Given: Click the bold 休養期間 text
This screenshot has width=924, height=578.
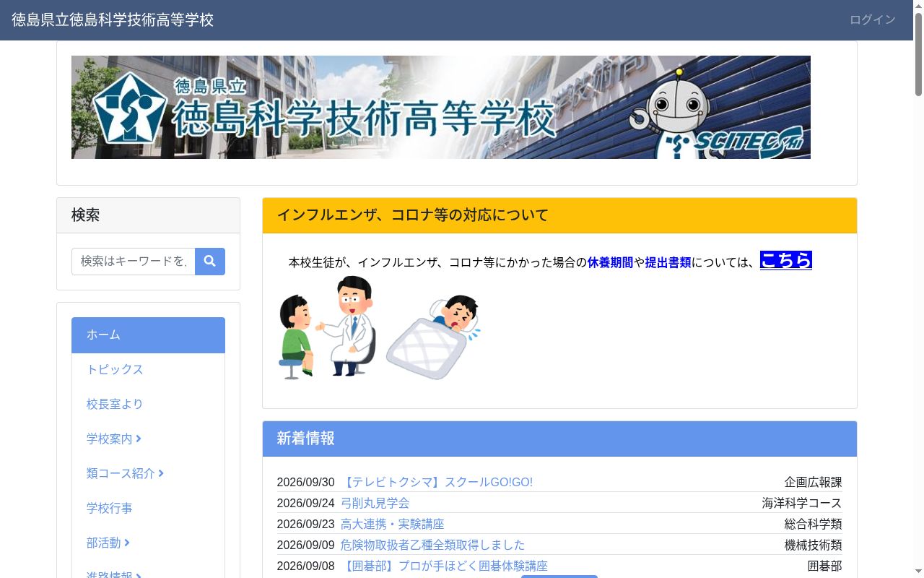Looking at the screenshot, I should pyautogui.click(x=610, y=263).
